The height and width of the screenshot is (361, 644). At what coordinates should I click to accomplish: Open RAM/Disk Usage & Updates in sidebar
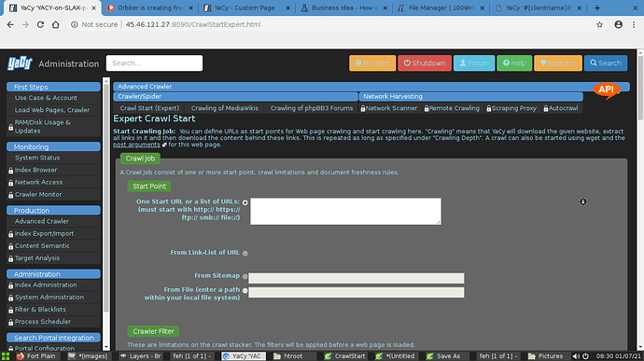point(42,127)
